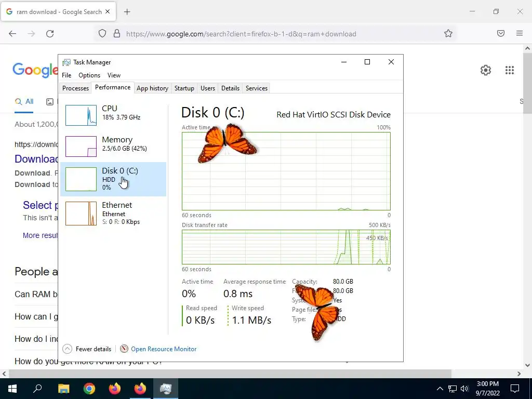532x399 pixels.
Task: Expand the Can RAM question
Action: [x=36, y=294]
